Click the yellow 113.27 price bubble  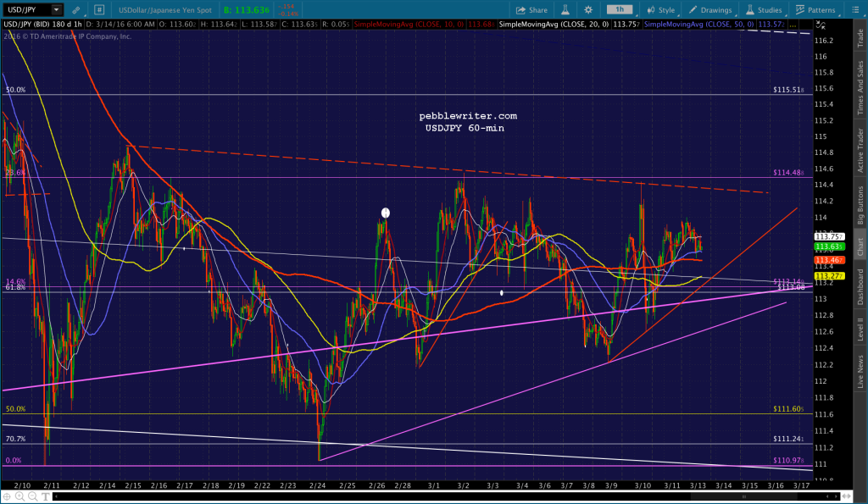point(829,275)
